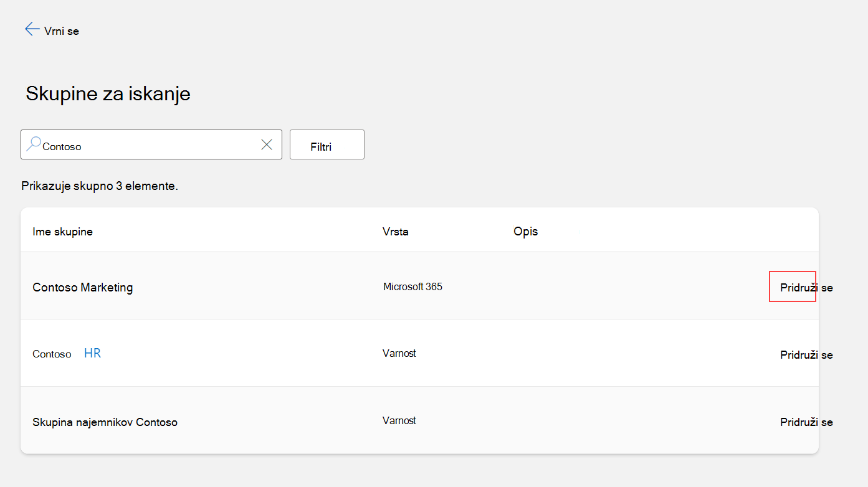This screenshot has height=487, width=868.
Task: Click the back arrow icon
Action: coord(32,29)
